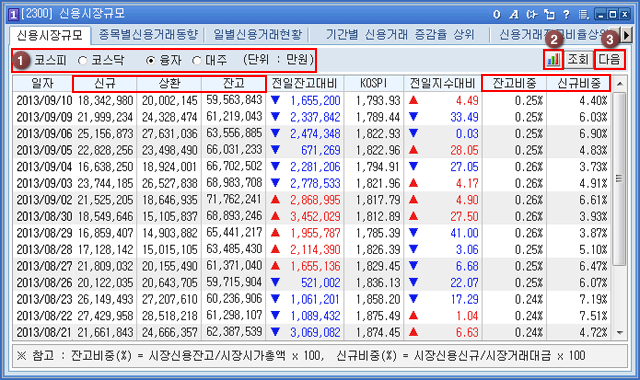Click the 다음 button

(x=609, y=60)
